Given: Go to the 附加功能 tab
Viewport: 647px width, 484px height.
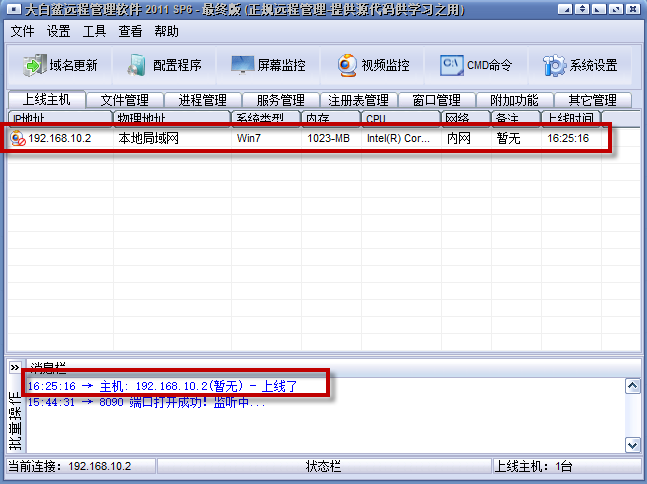Looking at the screenshot, I should coord(514,100).
